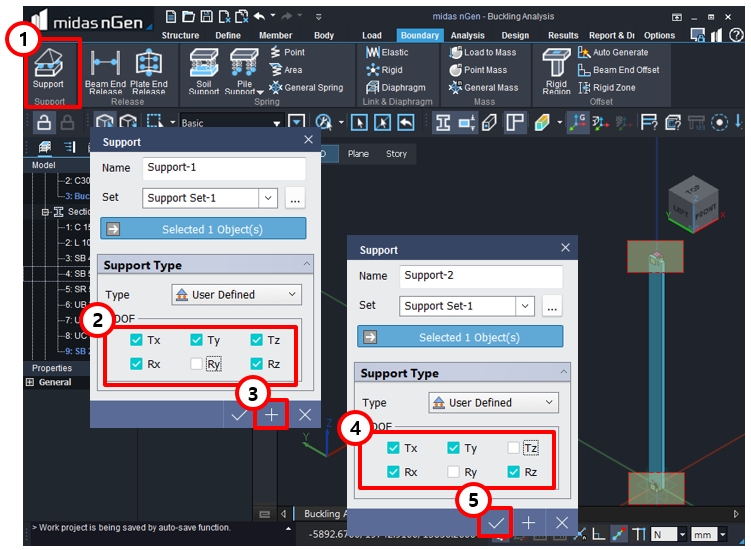This screenshot has width=751, height=550.
Task: Click the Open folder icon in quick access bar
Action: [188, 17]
